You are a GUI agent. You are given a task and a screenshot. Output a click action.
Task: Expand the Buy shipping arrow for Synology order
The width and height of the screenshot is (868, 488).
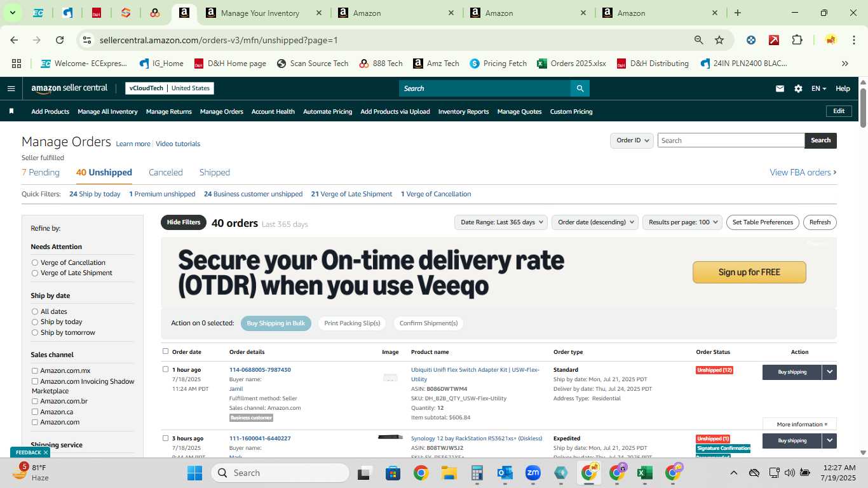(829, 440)
